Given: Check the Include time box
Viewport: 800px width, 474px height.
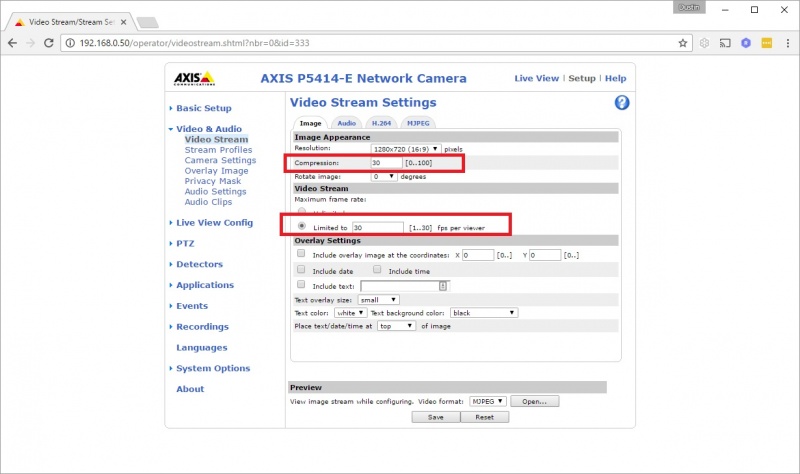Looking at the screenshot, I should point(377,269).
